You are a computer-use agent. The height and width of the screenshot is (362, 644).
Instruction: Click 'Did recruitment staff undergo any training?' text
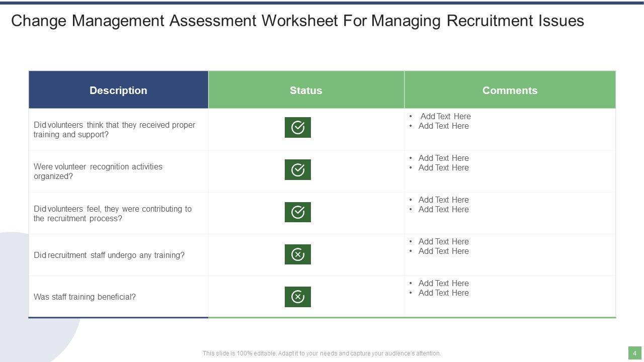pyautogui.click(x=109, y=255)
